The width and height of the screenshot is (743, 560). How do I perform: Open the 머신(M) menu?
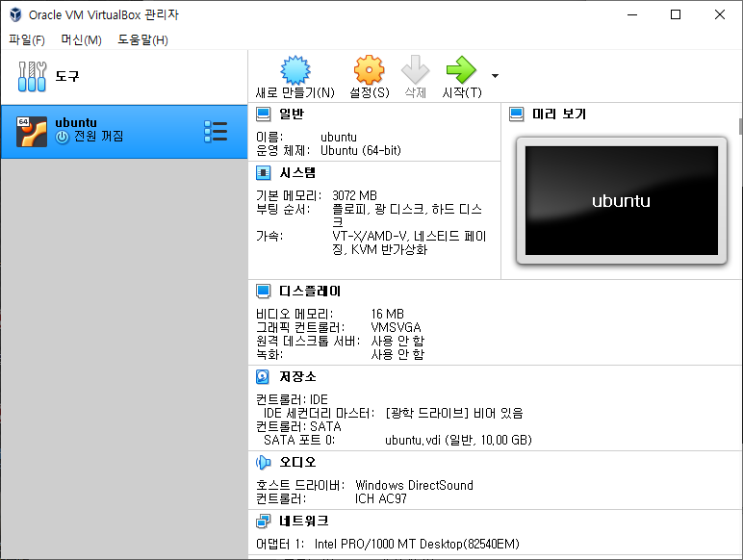[x=81, y=39]
